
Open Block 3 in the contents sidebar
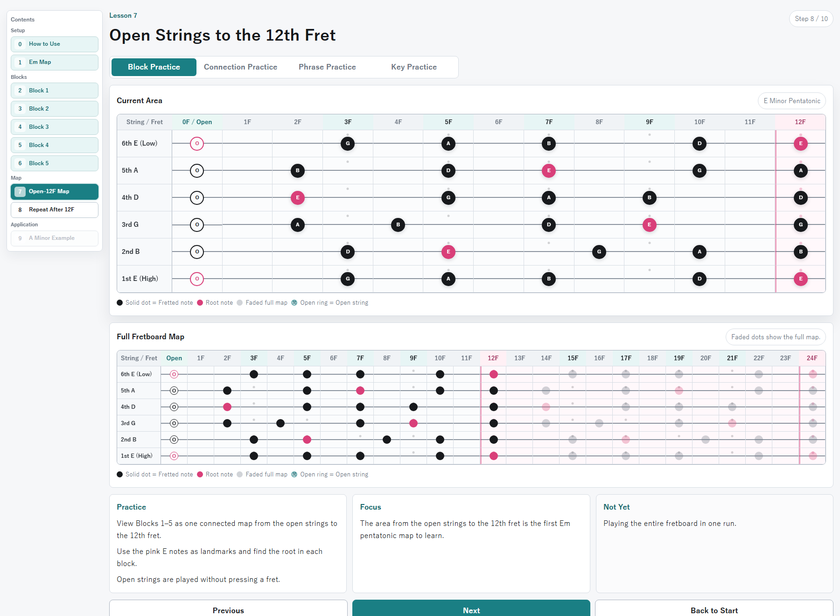(54, 127)
